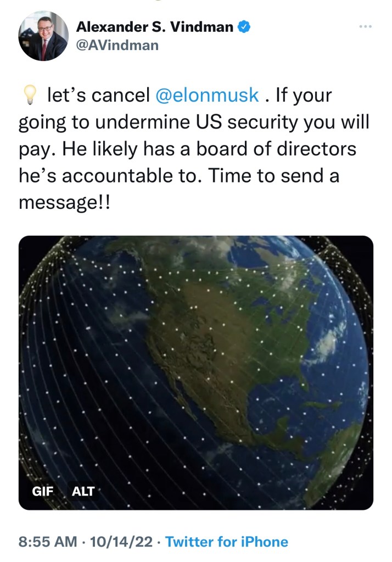
Task: Click the display name Alexander S. Vindman
Action: click(155, 26)
